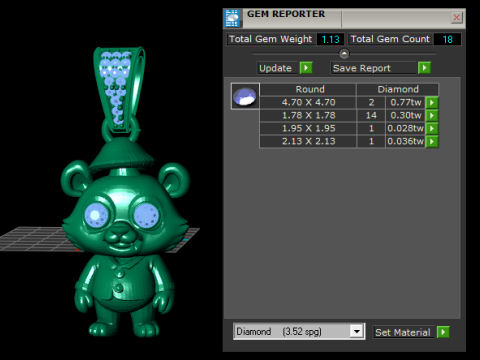The image size is (480, 360).
Task: Click the Set Material button label
Action: click(403, 332)
